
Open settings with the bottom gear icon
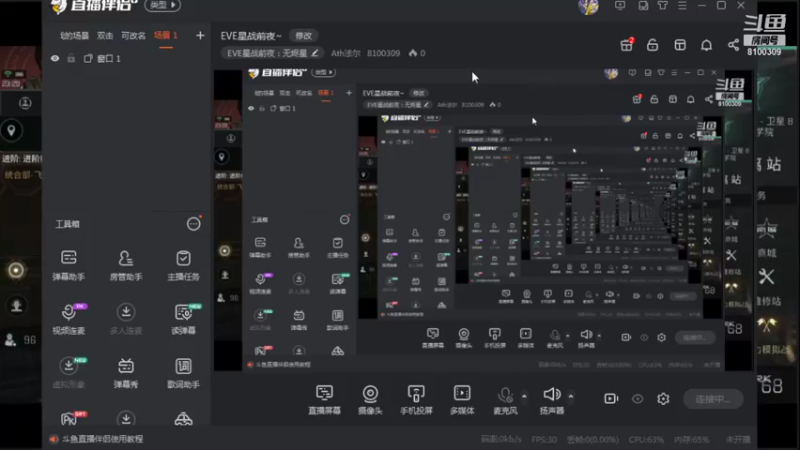[663, 398]
